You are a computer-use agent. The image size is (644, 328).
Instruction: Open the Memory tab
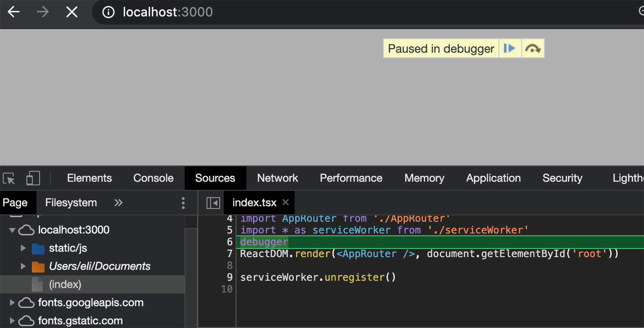coord(424,178)
